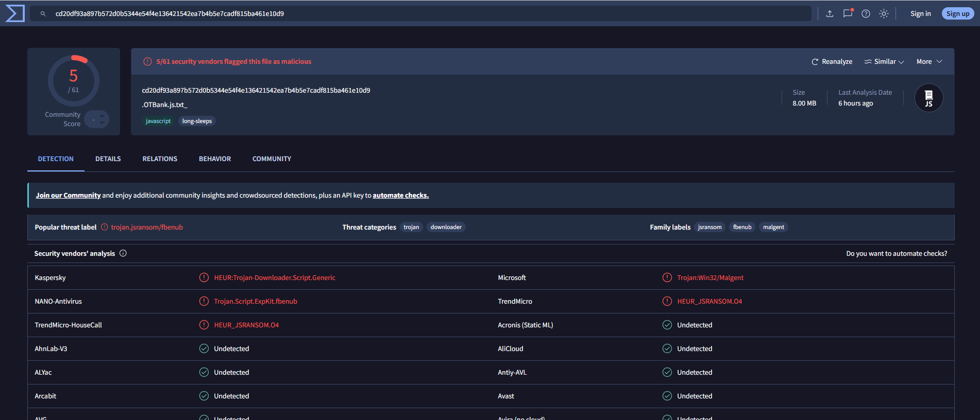Click the search magnifier icon
The height and width of the screenshot is (420, 980).
coord(43,14)
